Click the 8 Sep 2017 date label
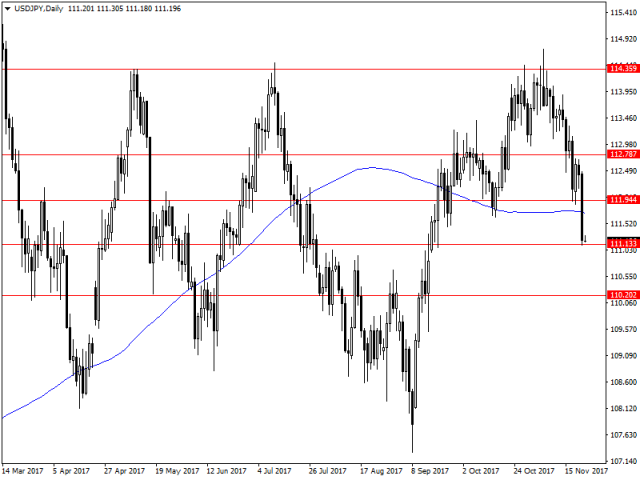Viewport: 640px width, 480px height. (429, 471)
